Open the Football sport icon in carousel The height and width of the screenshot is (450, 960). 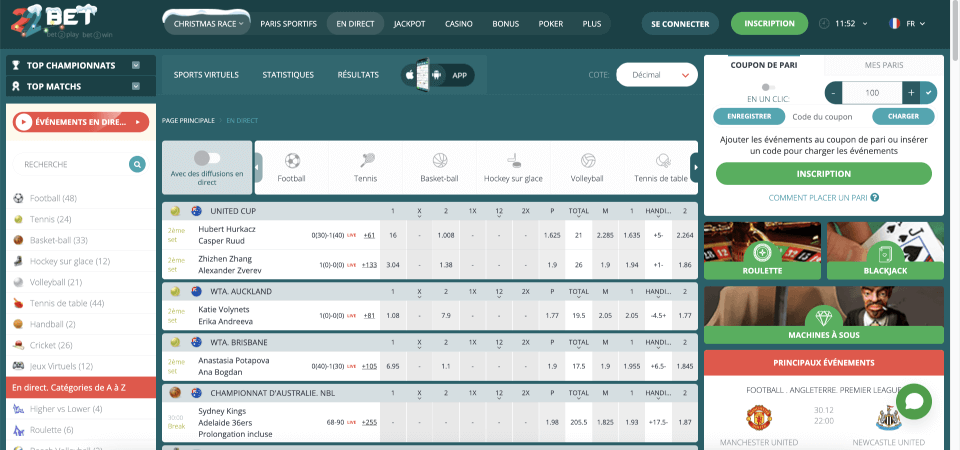click(292, 160)
